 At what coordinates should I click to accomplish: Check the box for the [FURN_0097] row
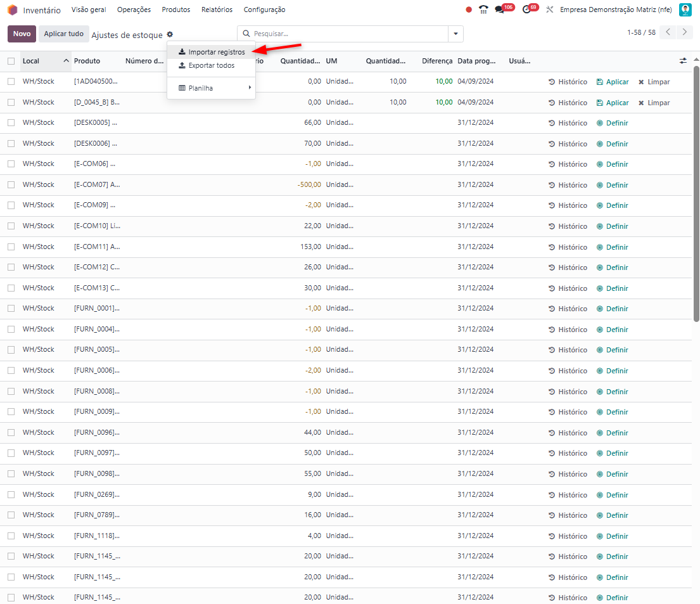11,453
